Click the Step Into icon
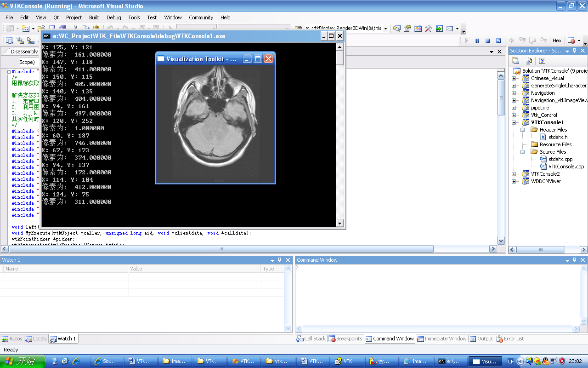The width and height of the screenshot is (588, 368). pyautogui.click(x=522, y=40)
